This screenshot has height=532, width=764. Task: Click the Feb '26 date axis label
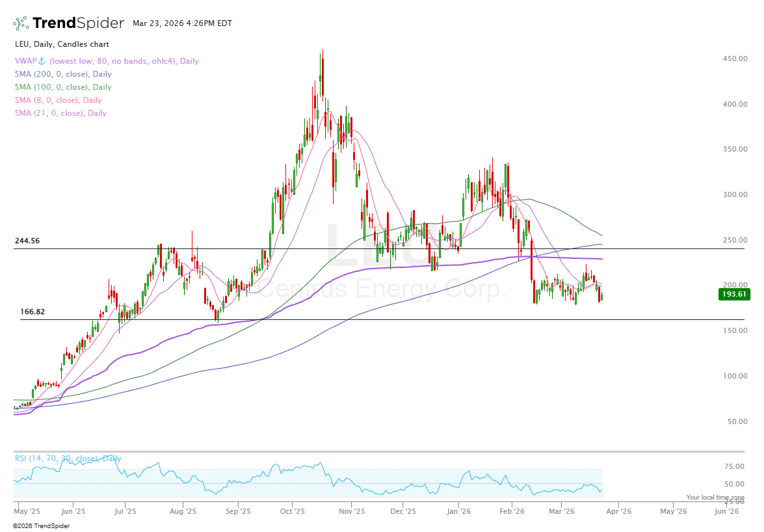[x=512, y=511]
